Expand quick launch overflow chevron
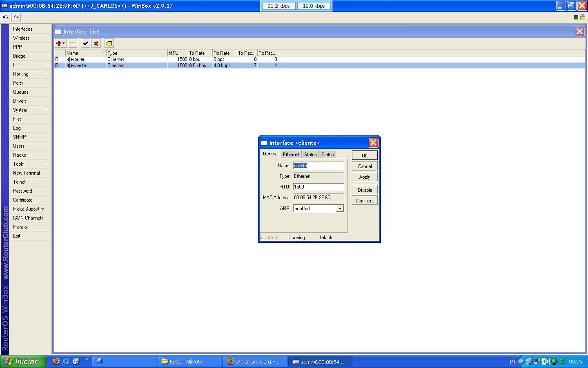This screenshot has width=588, height=368. point(87,359)
